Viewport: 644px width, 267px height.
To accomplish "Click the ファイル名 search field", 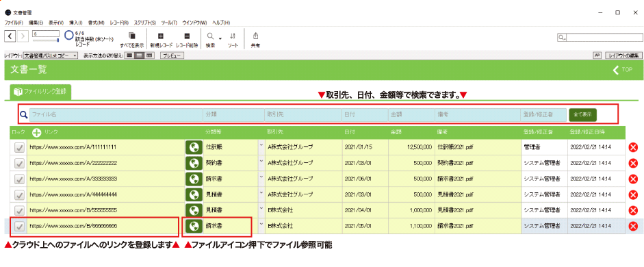I will pyautogui.click(x=116, y=114).
